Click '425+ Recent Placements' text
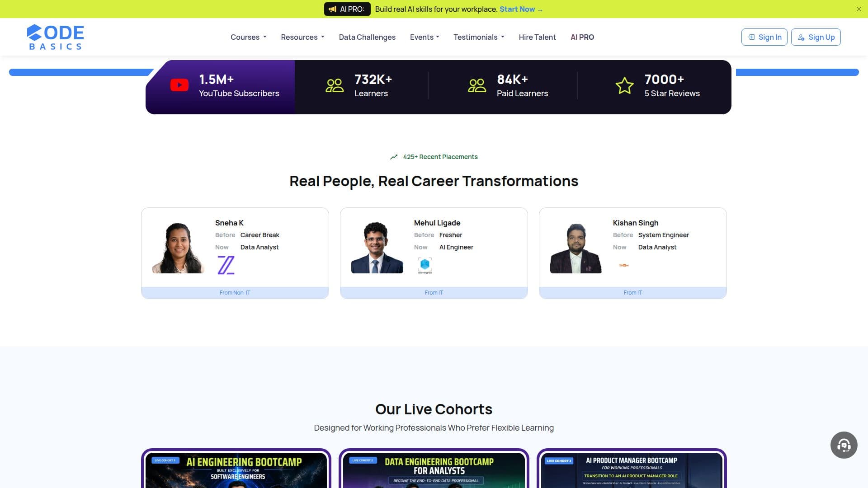The height and width of the screenshot is (488, 868). click(x=440, y=157)
